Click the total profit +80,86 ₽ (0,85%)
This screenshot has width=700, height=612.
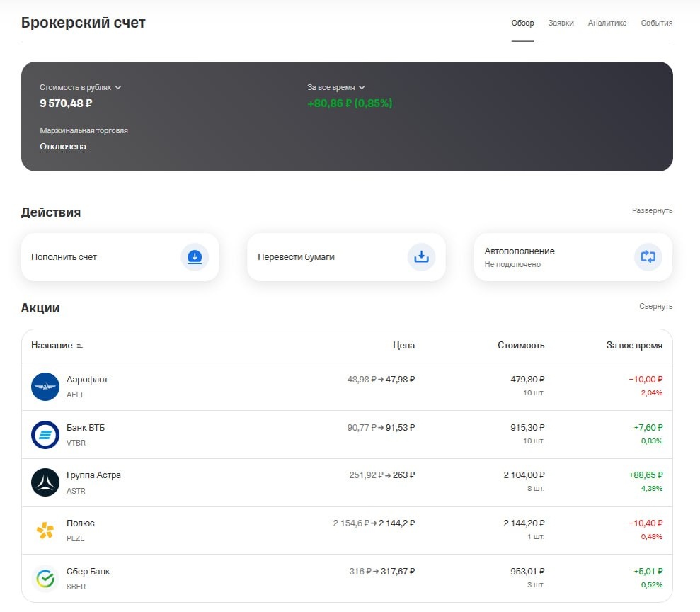coord(350,103)
